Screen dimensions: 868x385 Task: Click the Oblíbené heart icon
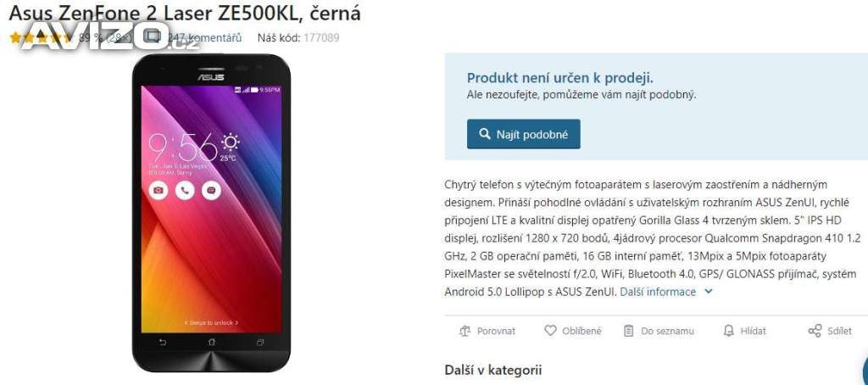(x=549, y=331)
